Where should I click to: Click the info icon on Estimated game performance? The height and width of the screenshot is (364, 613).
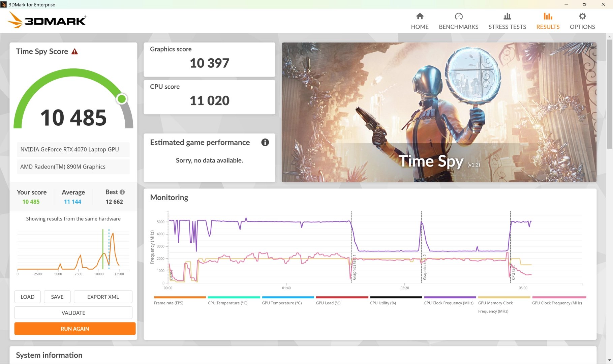click(265, 143)
